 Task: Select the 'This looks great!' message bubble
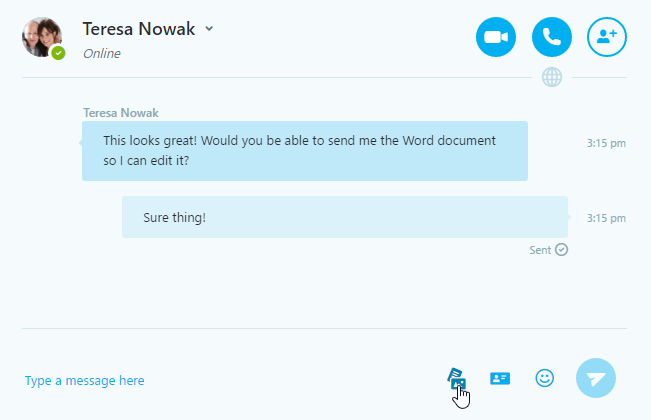[305, 151]
